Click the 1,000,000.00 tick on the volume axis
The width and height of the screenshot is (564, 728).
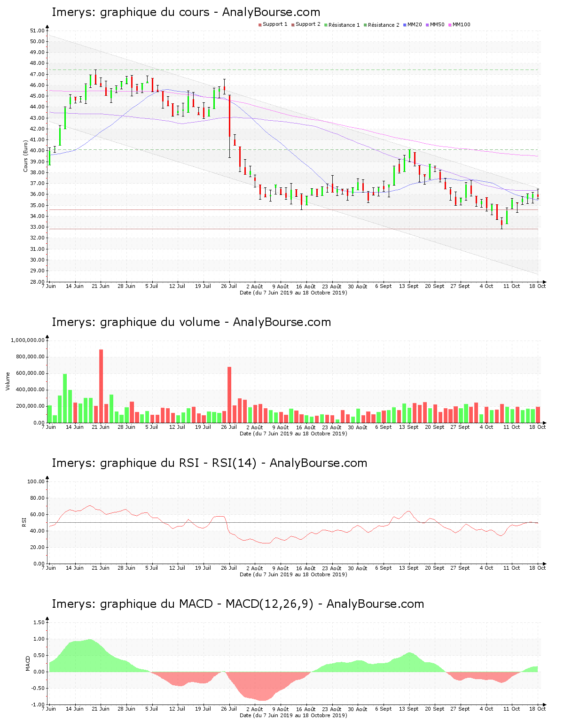pyautogui.click(x=28, y=340)
